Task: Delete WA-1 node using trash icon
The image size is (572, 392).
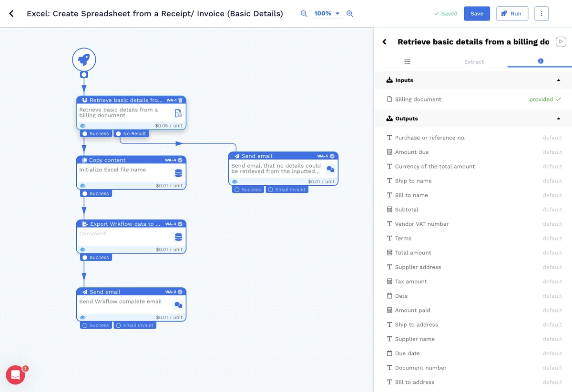Action: click(x=180, y=100)
